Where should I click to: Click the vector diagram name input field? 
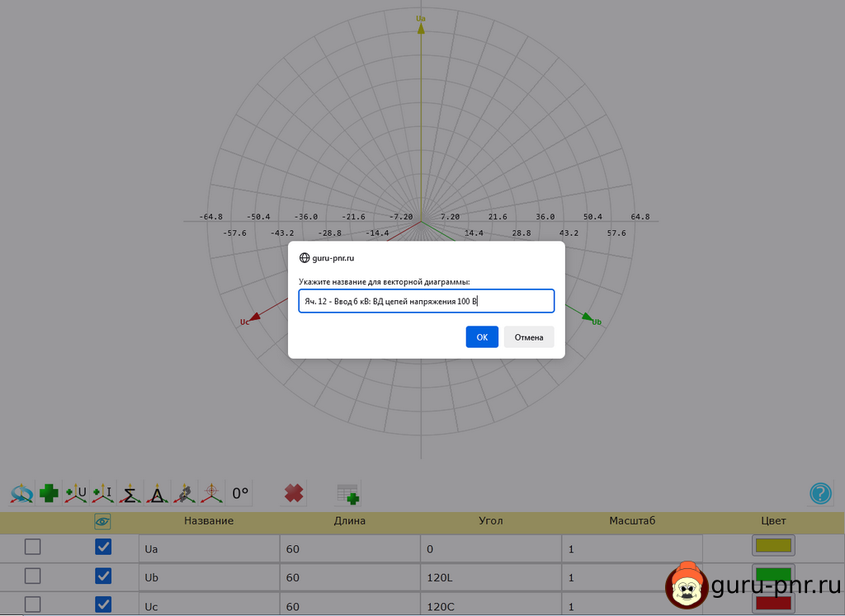[427, 301]
